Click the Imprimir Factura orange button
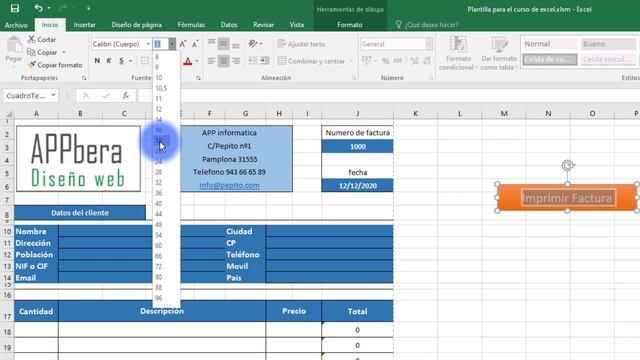This screenshot has height=360, width=640. coord(568,198)
